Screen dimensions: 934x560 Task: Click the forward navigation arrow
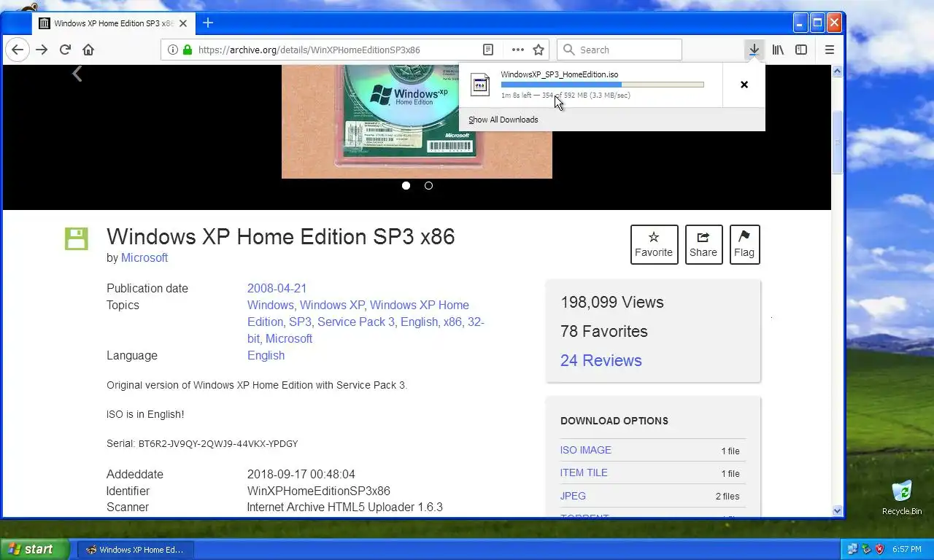42,50
